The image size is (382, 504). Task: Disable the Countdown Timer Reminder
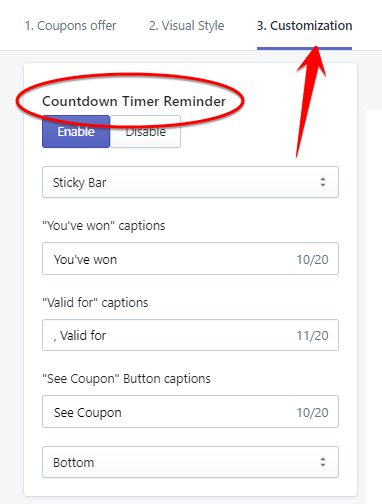145,132
